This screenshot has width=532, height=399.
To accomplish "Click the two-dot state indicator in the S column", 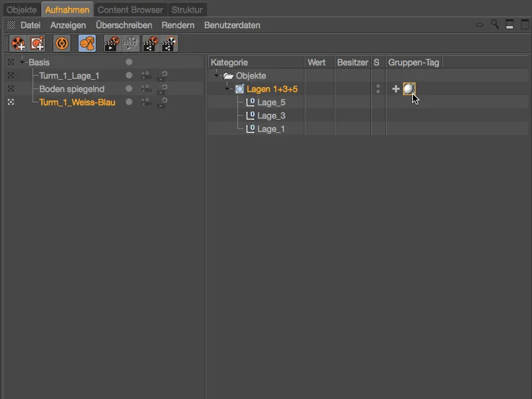I will pyautogui.click(x=378, y=89).
